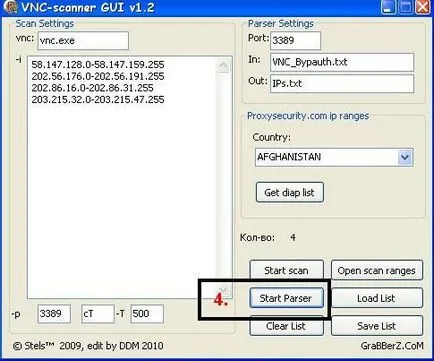Image resolution: width=434 pixels, height=361 pixels.
Task: Focus the Parser Settings Port field
Action: click(295, 41)
